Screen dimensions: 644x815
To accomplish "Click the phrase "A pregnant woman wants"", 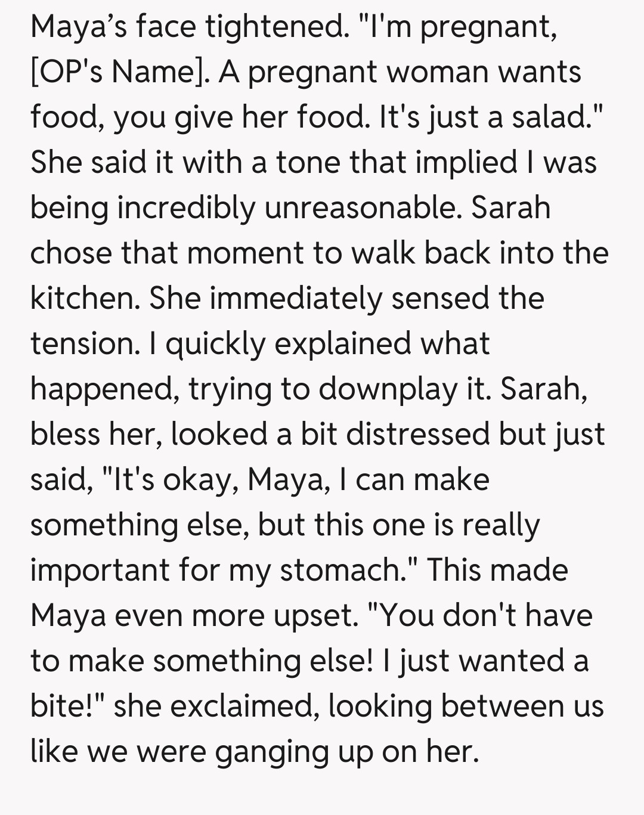I will pyautogui.click(x=400, y=72).
